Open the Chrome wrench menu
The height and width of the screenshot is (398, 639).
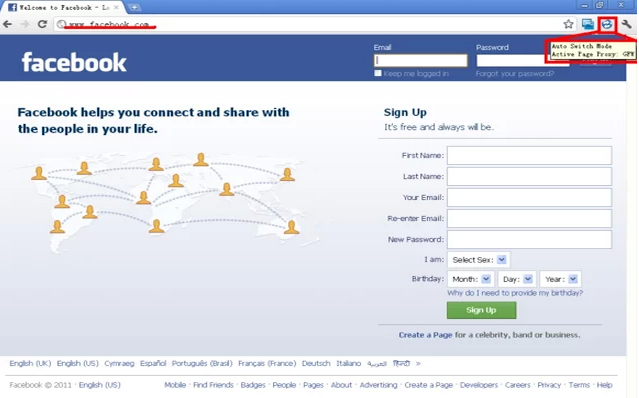point(626,24)
